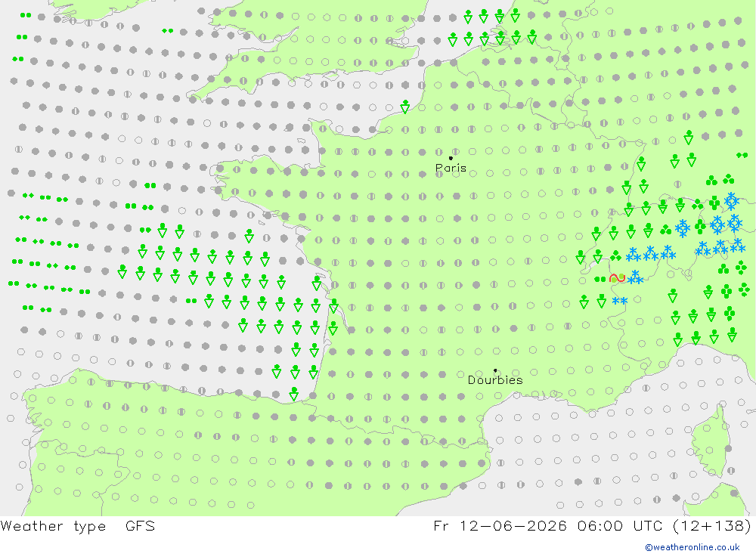
Task: Click the weatheronline.co.uk copyright link
Action: click(x=692, y=547)
